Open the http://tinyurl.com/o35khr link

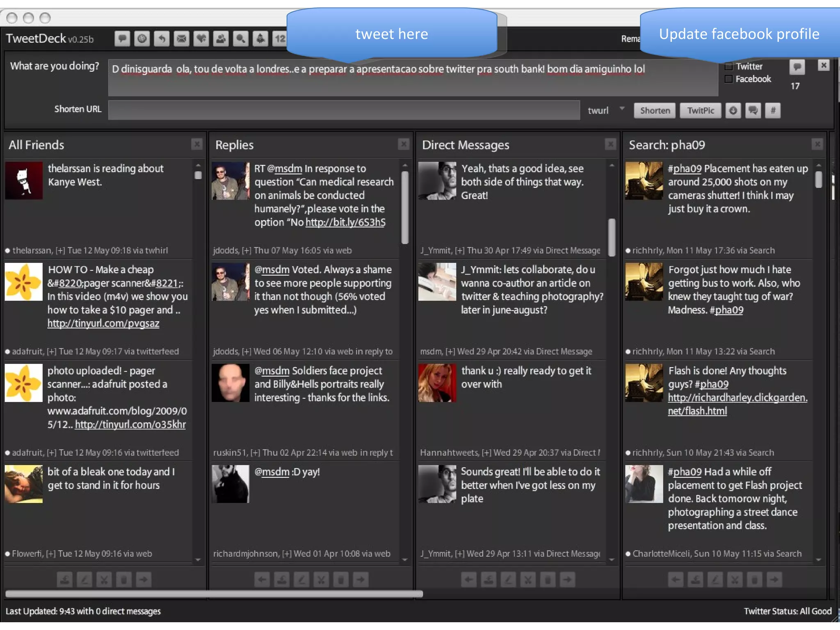(130, 425)
